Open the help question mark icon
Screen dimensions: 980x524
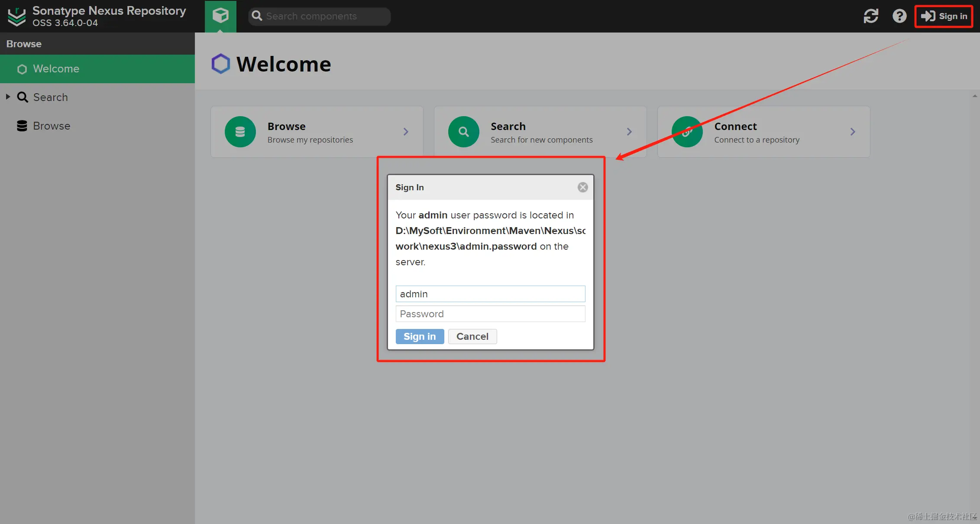pos(899,16)
